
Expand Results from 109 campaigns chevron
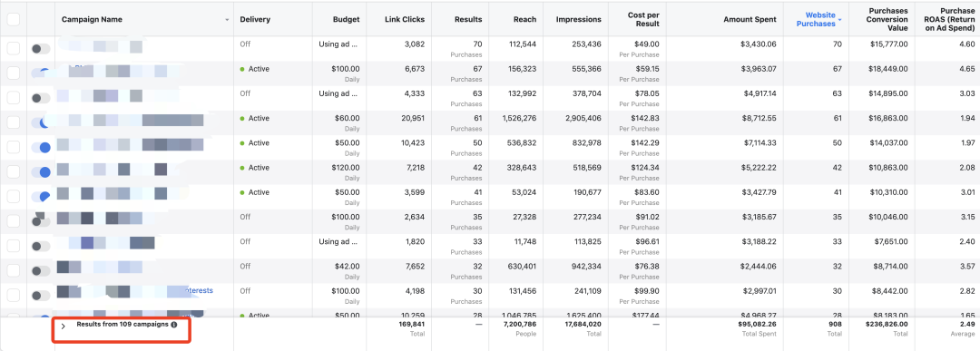point(64,326)
